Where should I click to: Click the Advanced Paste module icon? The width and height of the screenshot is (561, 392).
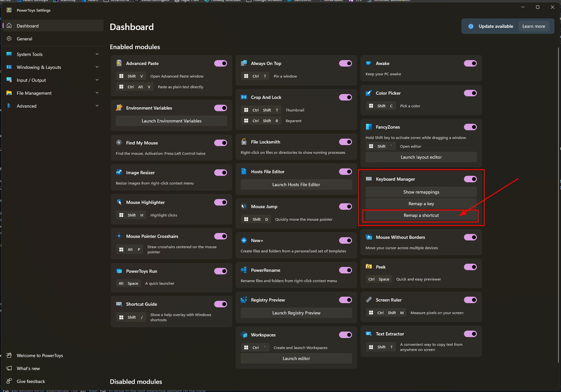point(119,63)
